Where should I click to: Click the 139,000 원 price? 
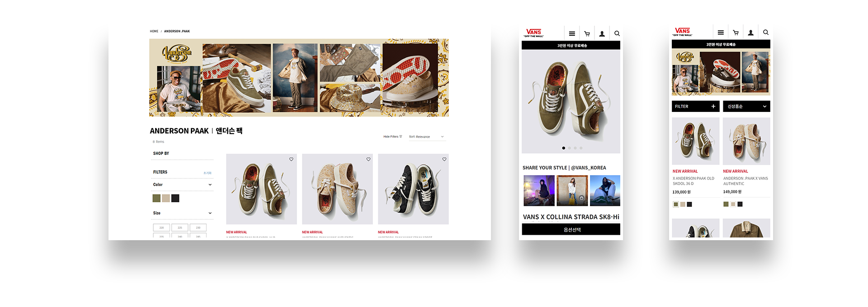(x=682, y=192)
